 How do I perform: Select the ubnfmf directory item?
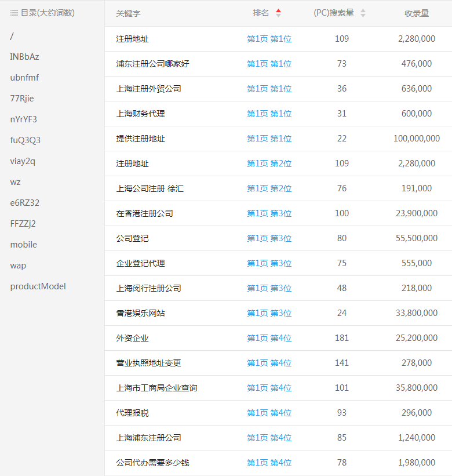(24, 78)
